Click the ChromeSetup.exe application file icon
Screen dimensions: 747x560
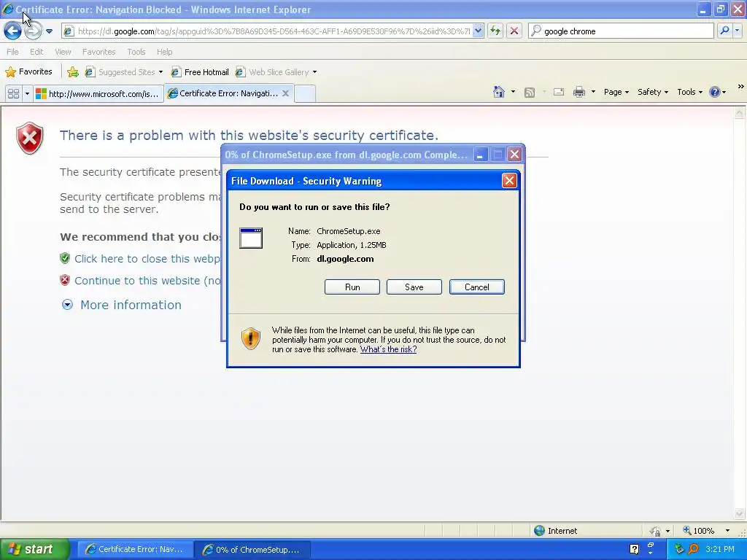tap(251, 238)
